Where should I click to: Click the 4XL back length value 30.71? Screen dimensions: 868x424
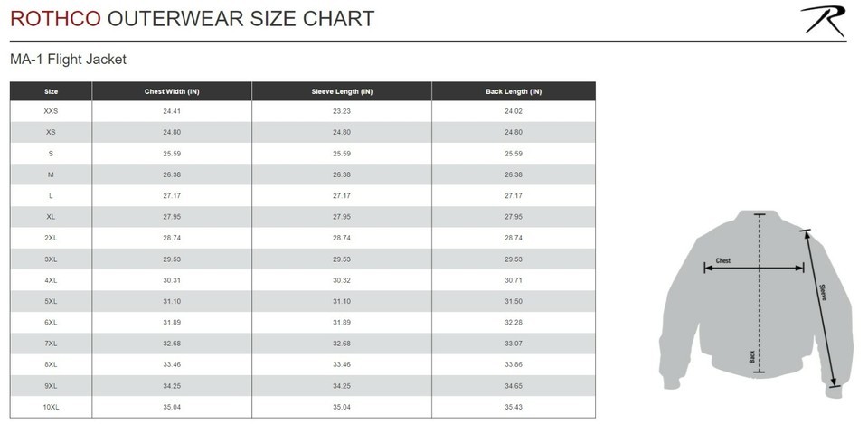tap(514, 280)
